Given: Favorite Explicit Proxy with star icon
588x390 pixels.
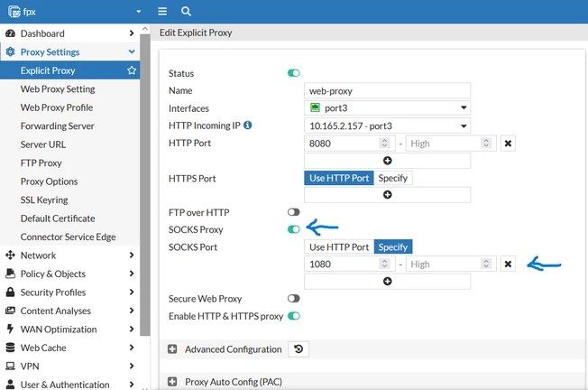Looking at the screenshot, I should (132, 70).
